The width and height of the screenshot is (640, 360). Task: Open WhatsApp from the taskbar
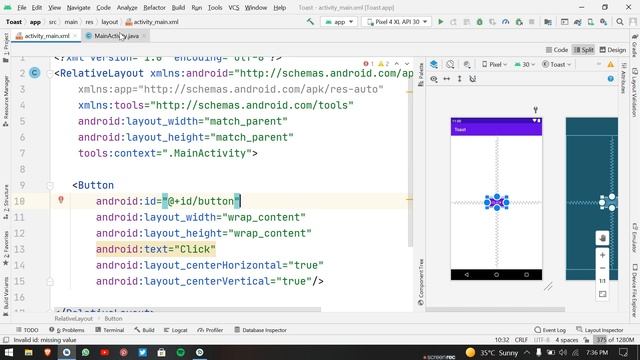(x=85, y=352)
